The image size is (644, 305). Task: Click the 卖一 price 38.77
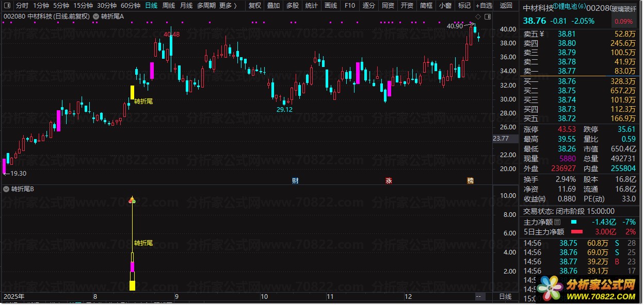click(x=567, y=71)
